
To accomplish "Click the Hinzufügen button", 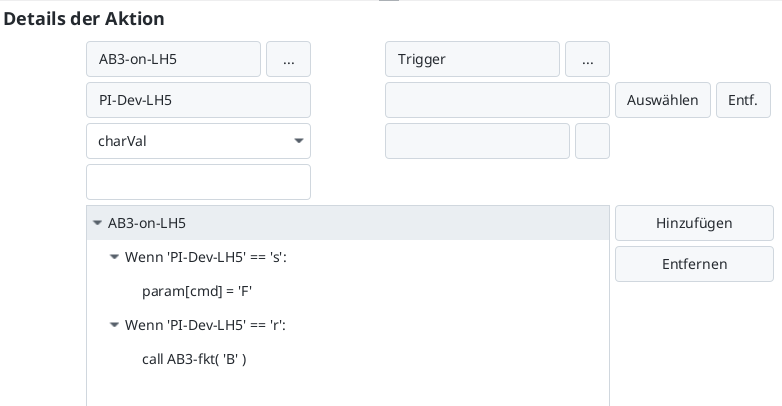I will click(694, 223).
